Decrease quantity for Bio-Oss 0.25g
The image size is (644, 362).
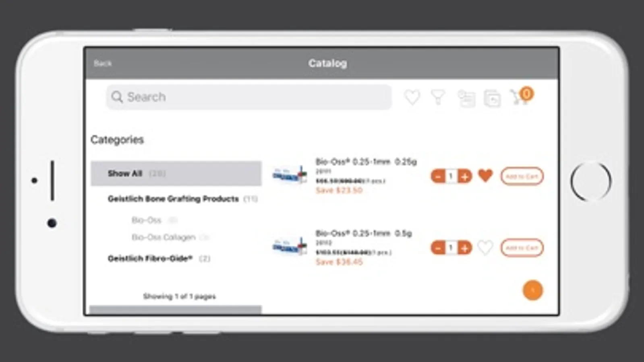(x=438, y=176)
